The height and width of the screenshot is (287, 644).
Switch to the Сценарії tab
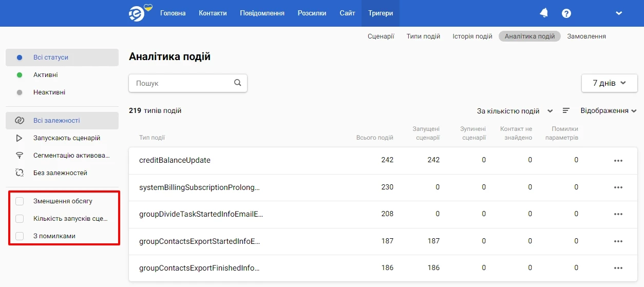click(381, 36)
